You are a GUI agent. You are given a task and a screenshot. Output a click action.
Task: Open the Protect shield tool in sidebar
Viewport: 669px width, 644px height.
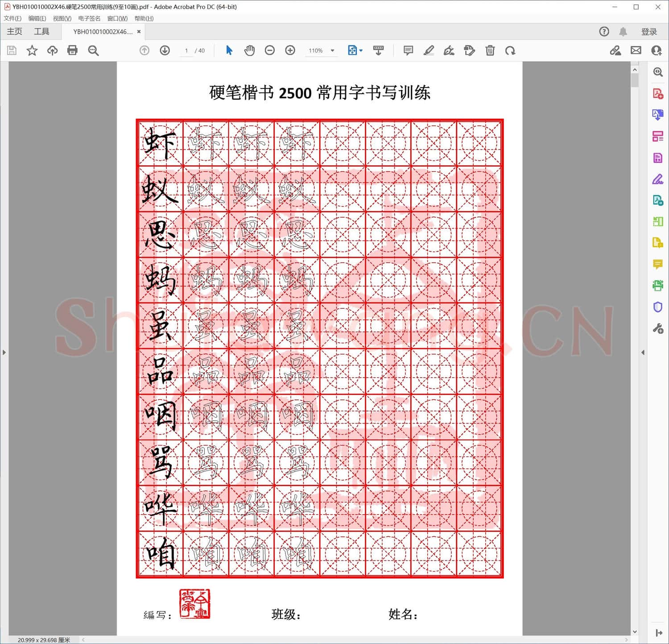pos(658,307)
